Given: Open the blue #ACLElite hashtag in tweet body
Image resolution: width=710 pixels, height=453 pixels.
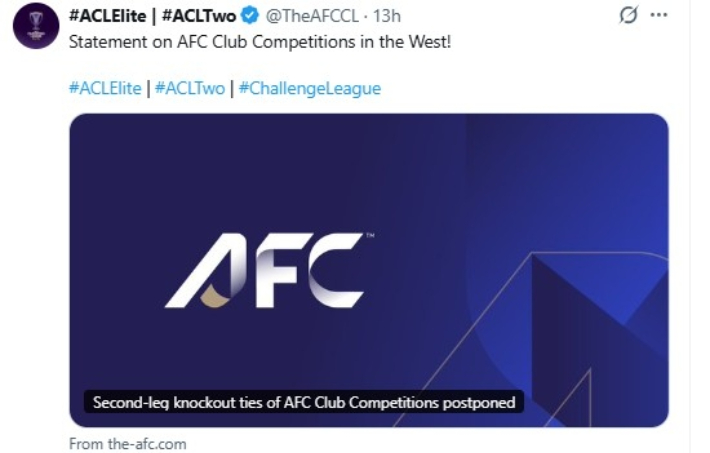Looking at the screenshot, I should (x=105, y=88).
